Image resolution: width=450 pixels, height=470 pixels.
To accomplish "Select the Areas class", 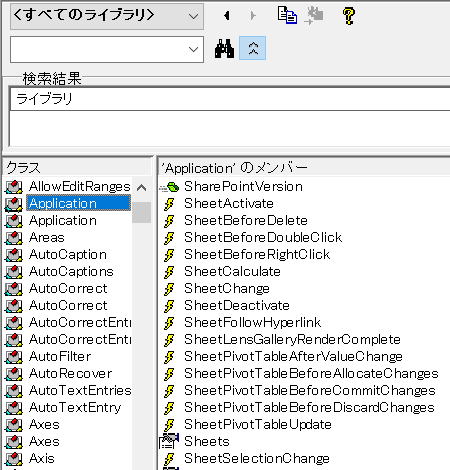I will [x=47, y=237].
